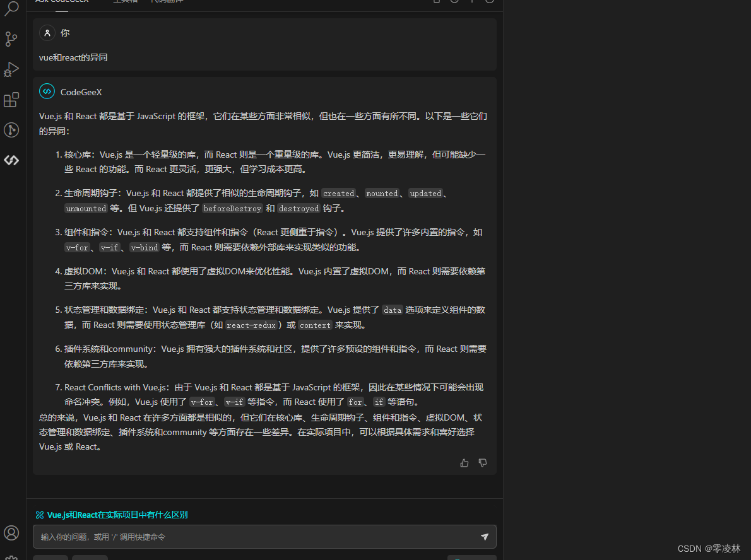
Task: Click the CodeGeeX sender name
Action: (81, 92)
